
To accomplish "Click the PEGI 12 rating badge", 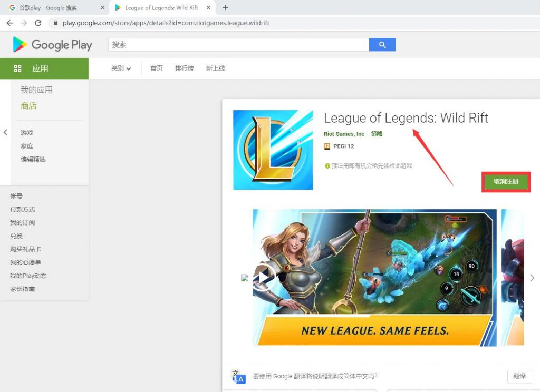I will coord(339,146).
